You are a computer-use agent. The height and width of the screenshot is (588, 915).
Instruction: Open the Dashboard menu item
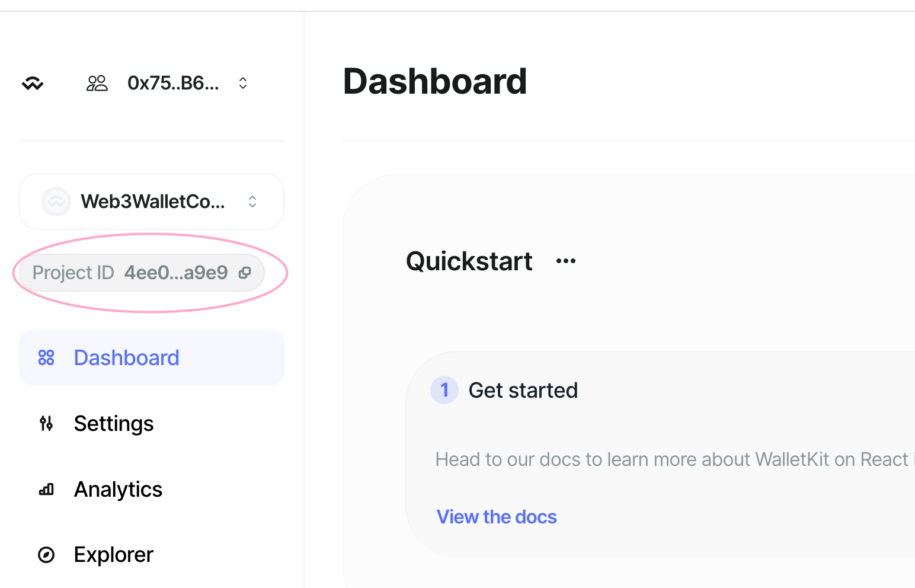[x=152, y=357]
